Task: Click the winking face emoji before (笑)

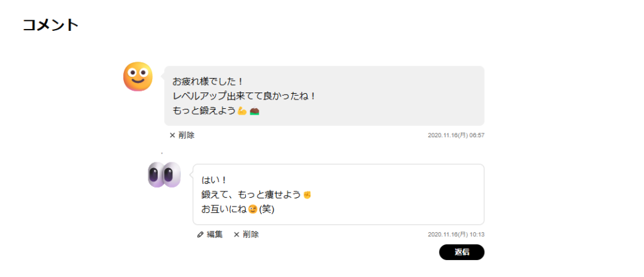Action: 253,210
